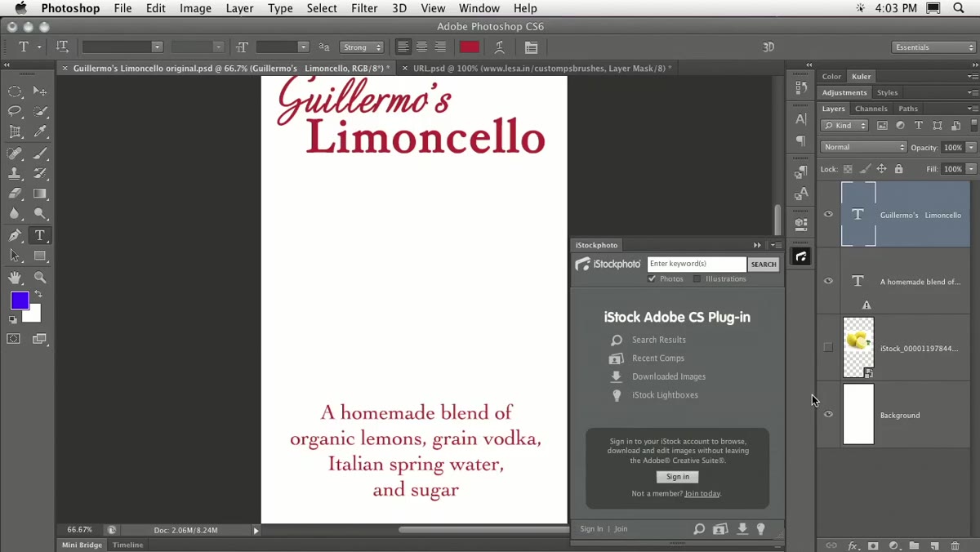Select the Dodge tool
This screenshot has height=552, width=980.
point(40,214)
